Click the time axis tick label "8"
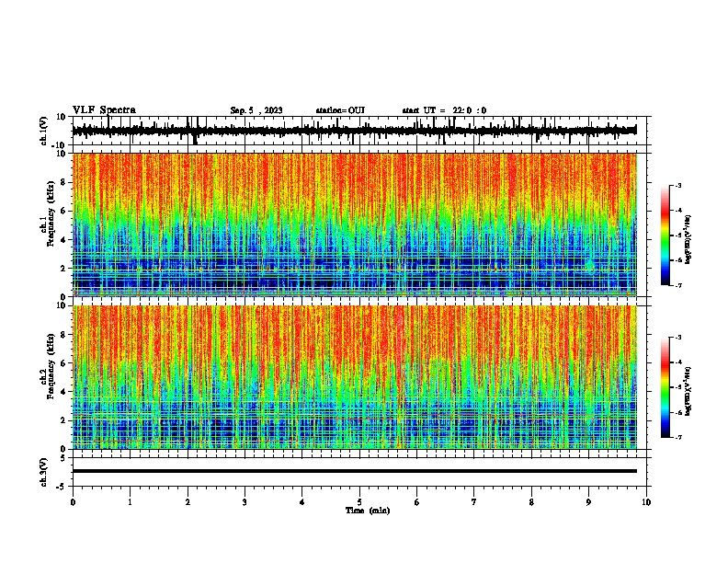 tap(531, 502)
